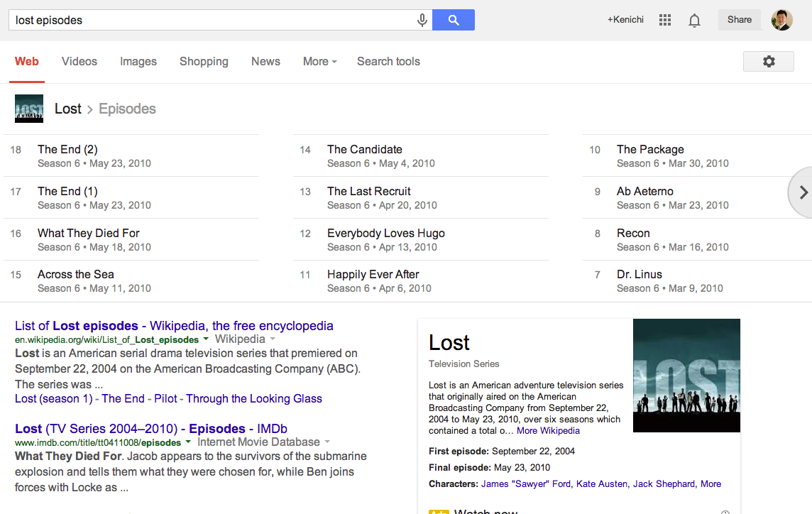
Task: Switch to the Videos tab
Action: [79, 61]
